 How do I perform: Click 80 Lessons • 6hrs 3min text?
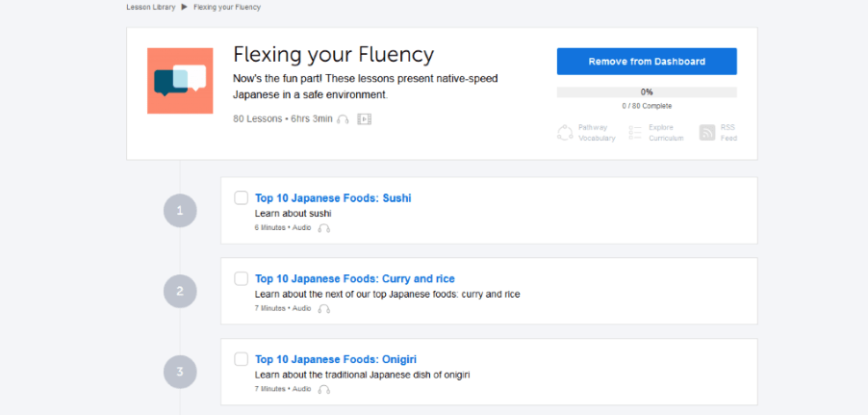tap(283, 119)
